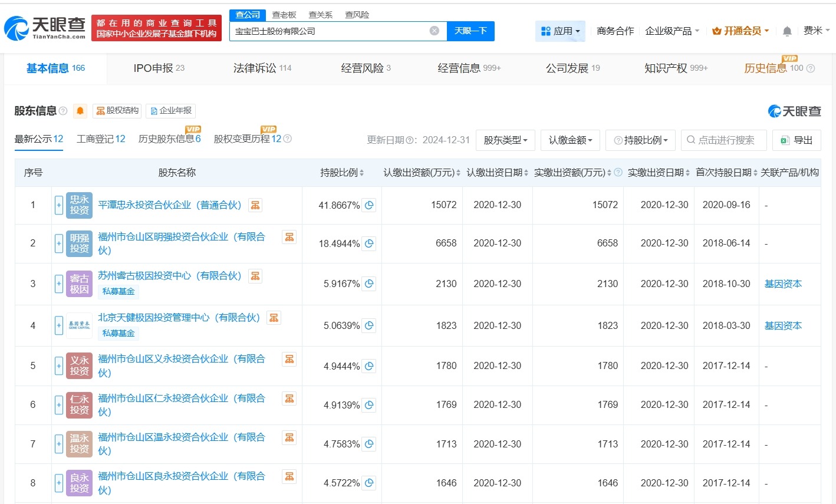
Task: Click question mark icon next to 实缴出资额 header
Action: click(x=617, y=171)
